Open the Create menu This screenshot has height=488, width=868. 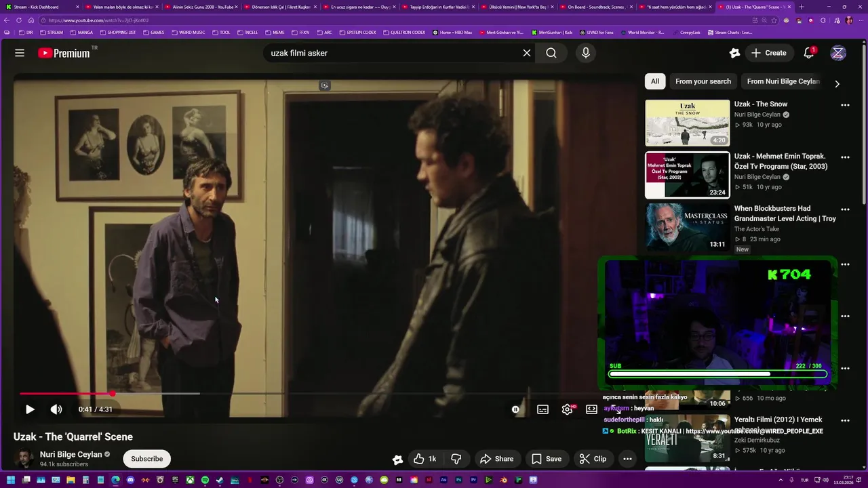pyautogui.click(x=769, y=53)
